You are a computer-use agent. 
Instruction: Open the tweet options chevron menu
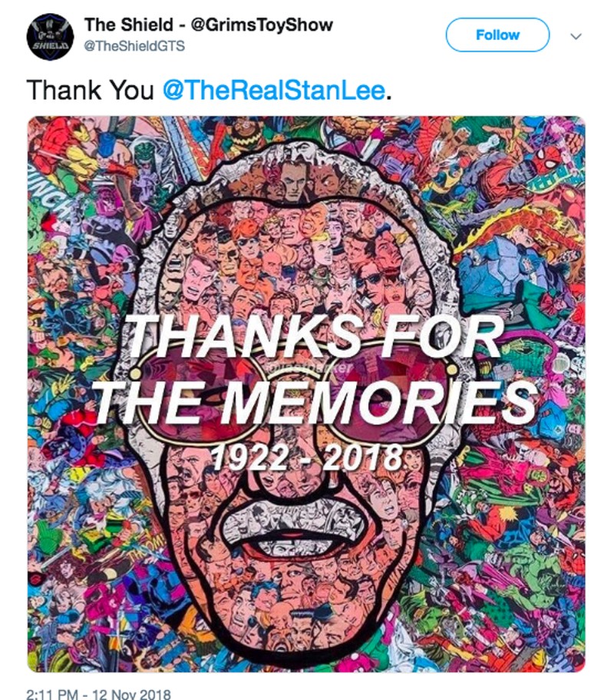click(577, 36)
